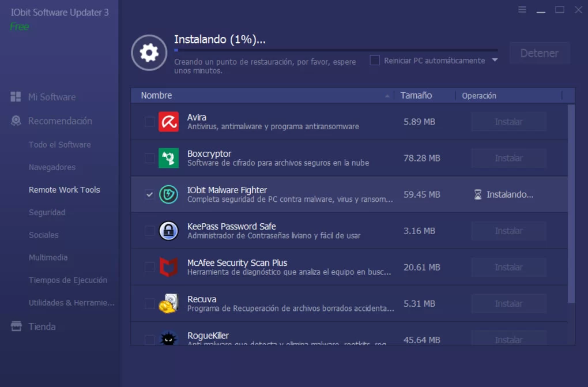Select Seguridad category
The image size is (588, 387).
pos(47,212)
